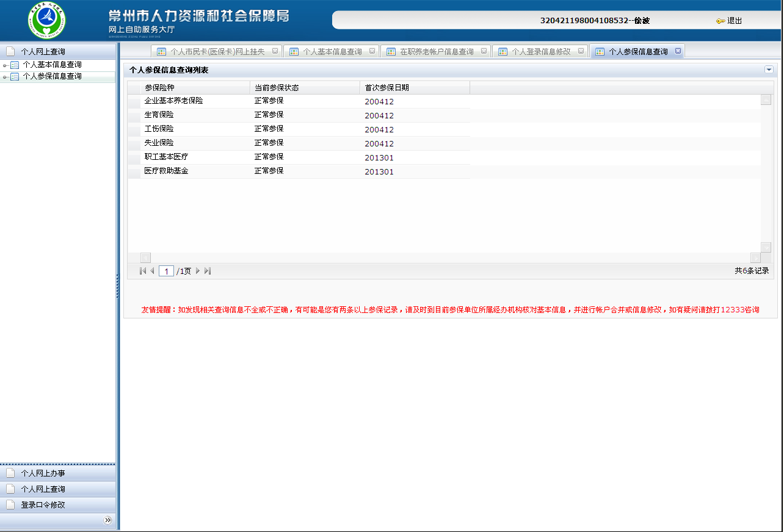Viewport: 784px width, 532px height.
Task: Click the left arrow of the horizontal scrollbar
Action: [145, 257]
